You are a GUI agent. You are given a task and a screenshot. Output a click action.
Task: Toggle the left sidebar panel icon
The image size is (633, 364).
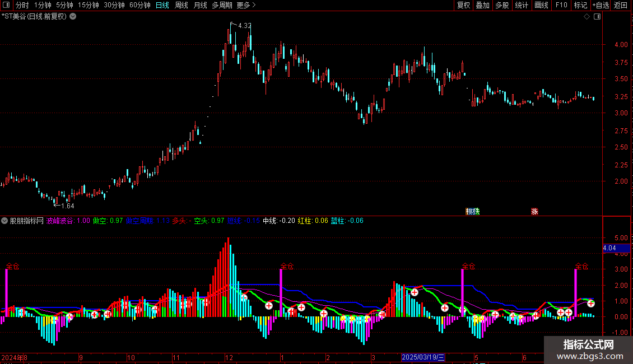(x=6, y=5)
